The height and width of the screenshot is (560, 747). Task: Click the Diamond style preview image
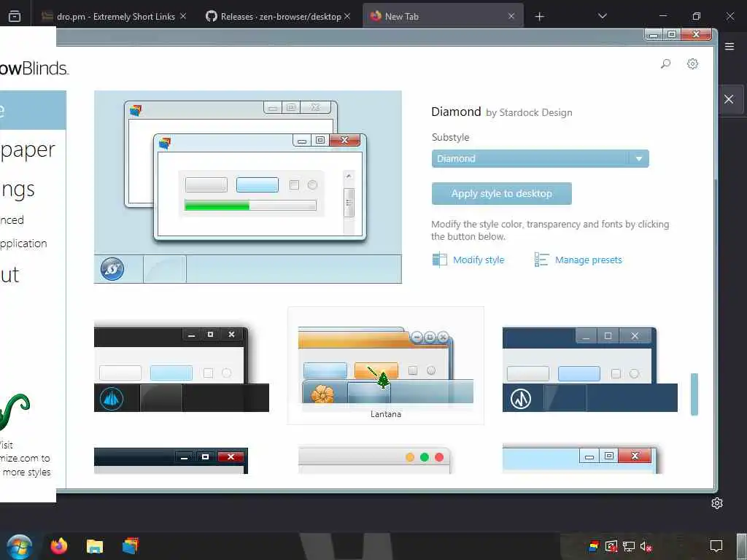pyautogui.click(x=248, y=187)
